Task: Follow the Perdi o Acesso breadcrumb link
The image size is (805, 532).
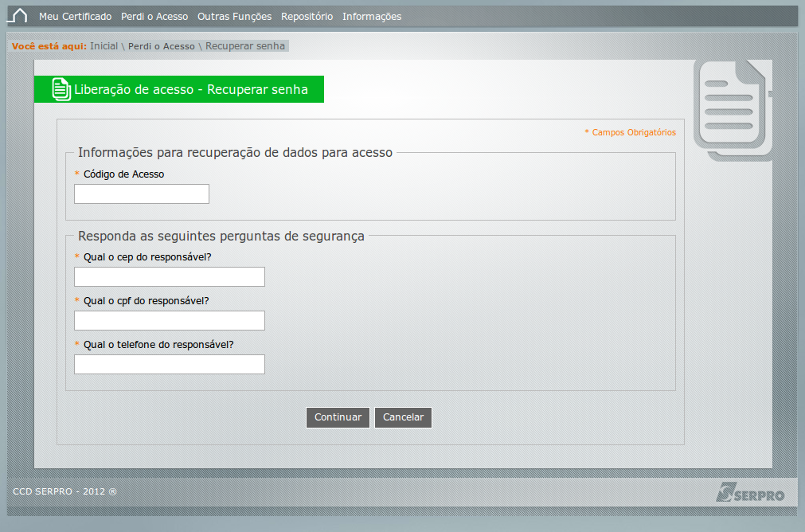Action: click(x=161, y=46)
